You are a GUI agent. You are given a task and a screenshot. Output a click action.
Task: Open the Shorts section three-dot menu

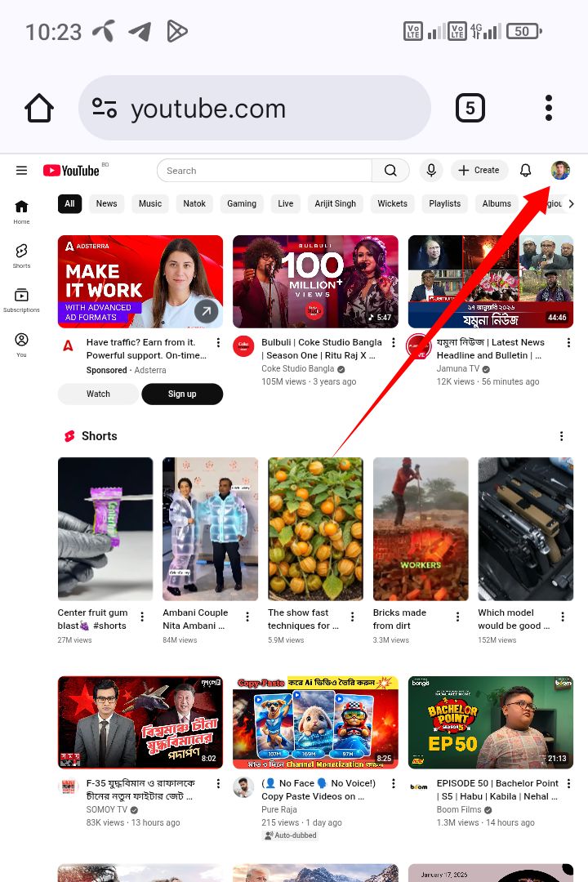(561, 436)
